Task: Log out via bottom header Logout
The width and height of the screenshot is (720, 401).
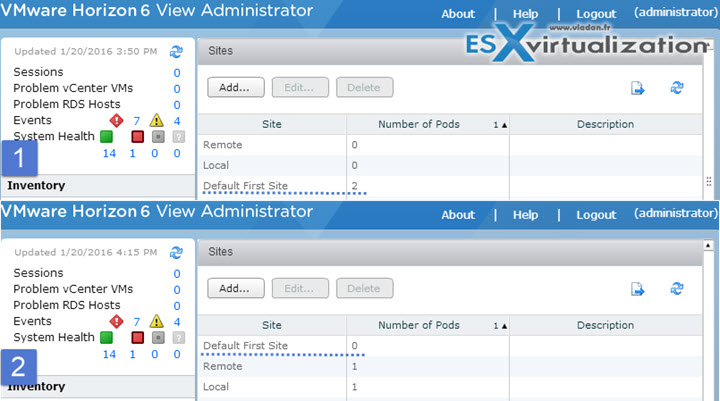Action: click(x=596, y=215)
